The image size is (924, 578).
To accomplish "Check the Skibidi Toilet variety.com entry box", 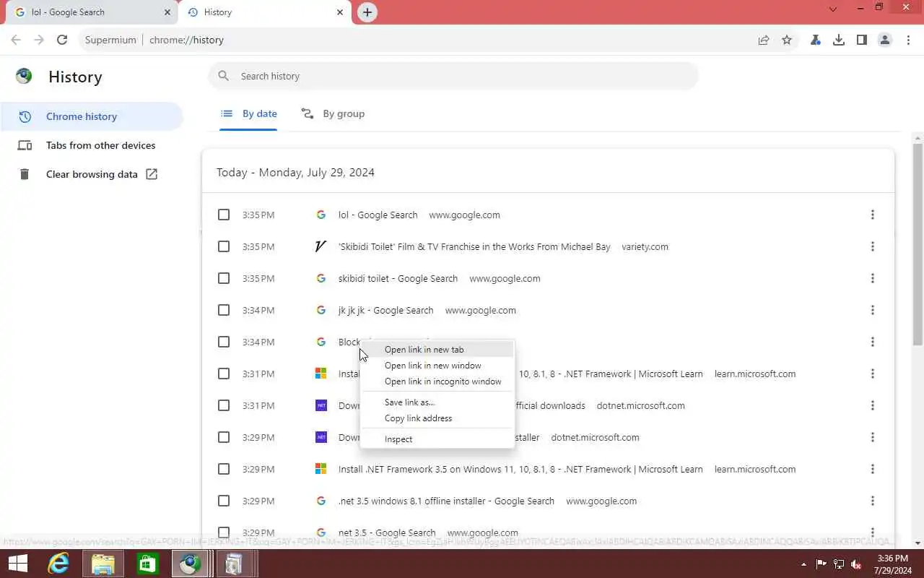I will 224,246.
